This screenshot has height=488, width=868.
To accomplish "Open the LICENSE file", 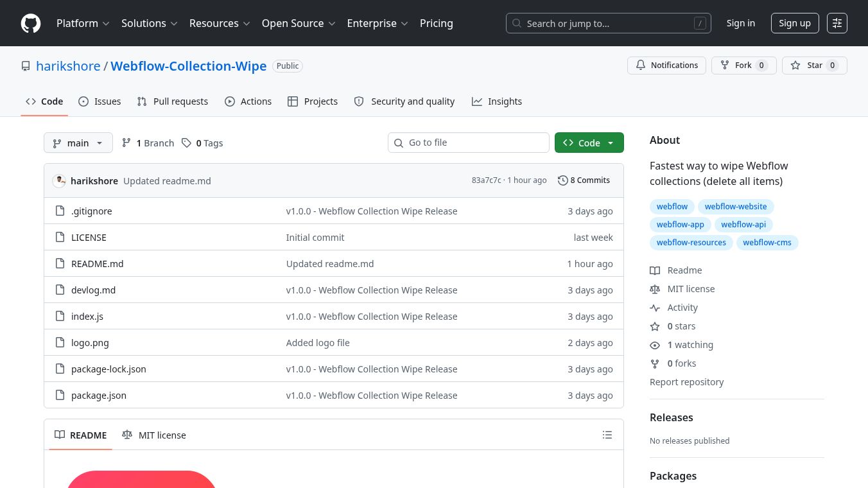I will pos(89,238).
